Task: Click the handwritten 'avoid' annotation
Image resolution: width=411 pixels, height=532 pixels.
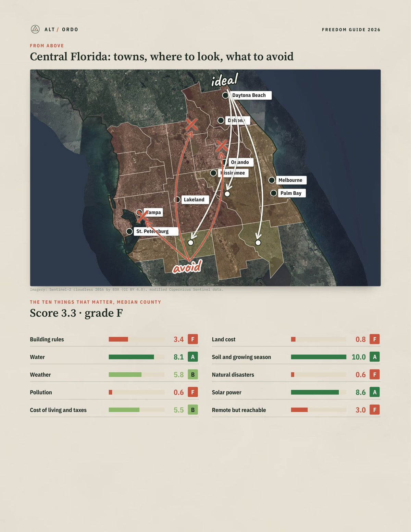Action: pos(187,267)
